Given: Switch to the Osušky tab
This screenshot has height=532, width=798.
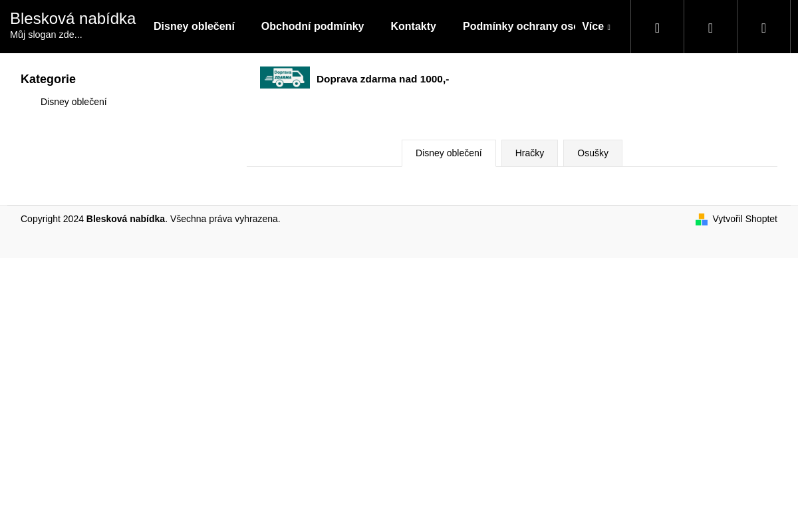Looking at the screenshot, I should click(x=593, y=153).
